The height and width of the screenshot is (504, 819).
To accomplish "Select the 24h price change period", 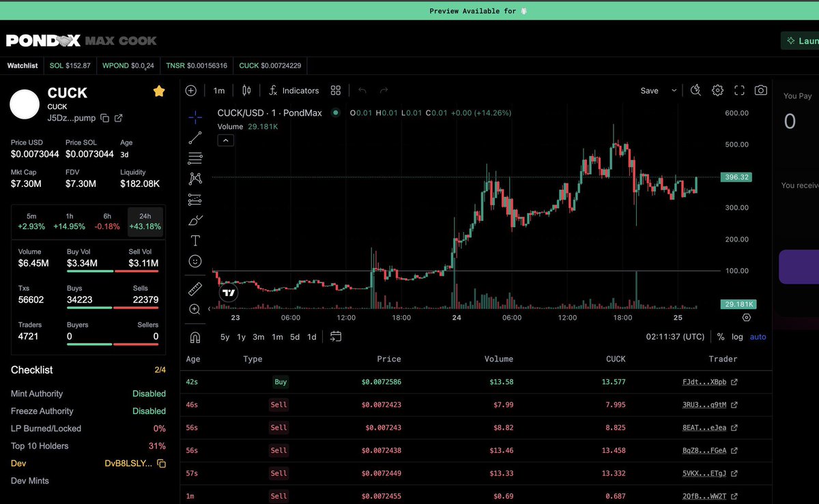I will pos(145,222).
